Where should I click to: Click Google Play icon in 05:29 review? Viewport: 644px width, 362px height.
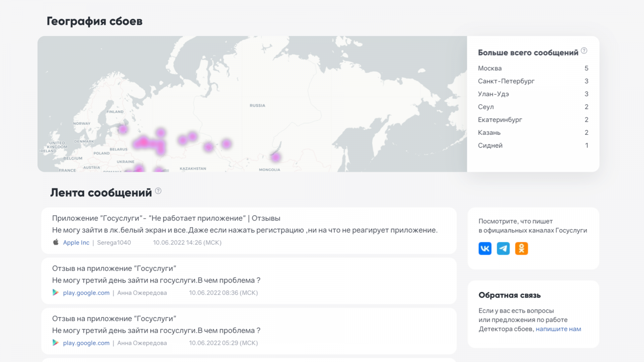(56, 343)
